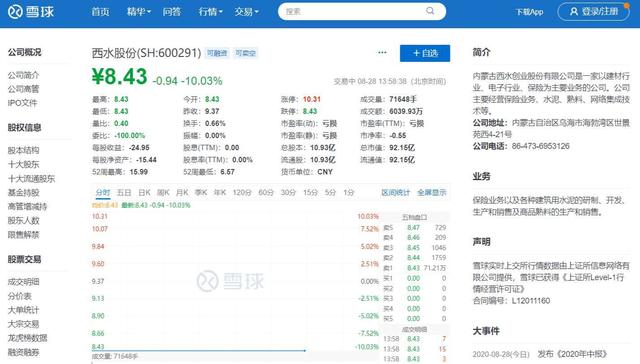640x364 pixels.
Task: Select the 1分 chart tab
Action: 349,193
